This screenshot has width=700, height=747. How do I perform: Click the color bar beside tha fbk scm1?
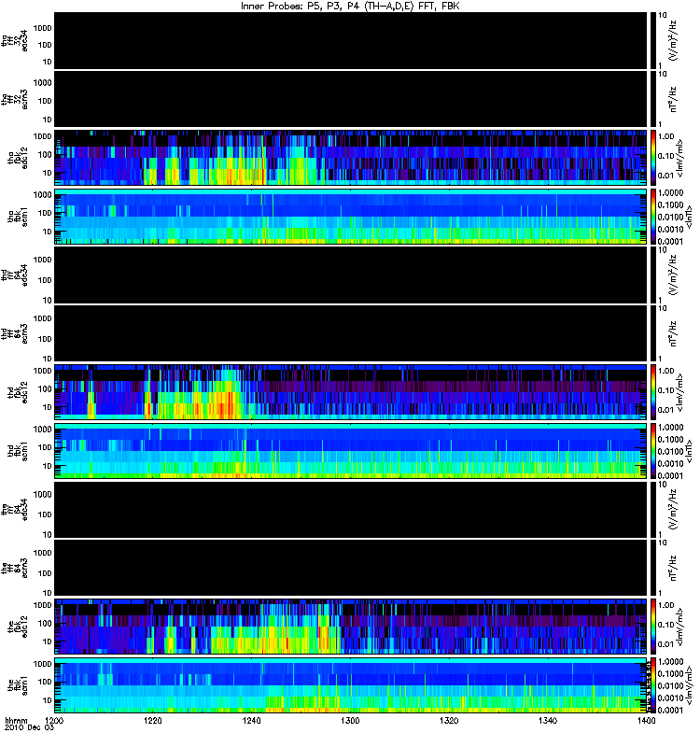tap(653, 217)
